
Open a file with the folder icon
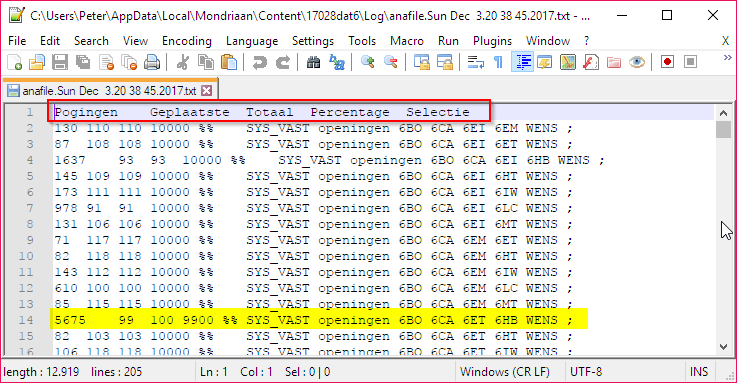tap(37, 62)
